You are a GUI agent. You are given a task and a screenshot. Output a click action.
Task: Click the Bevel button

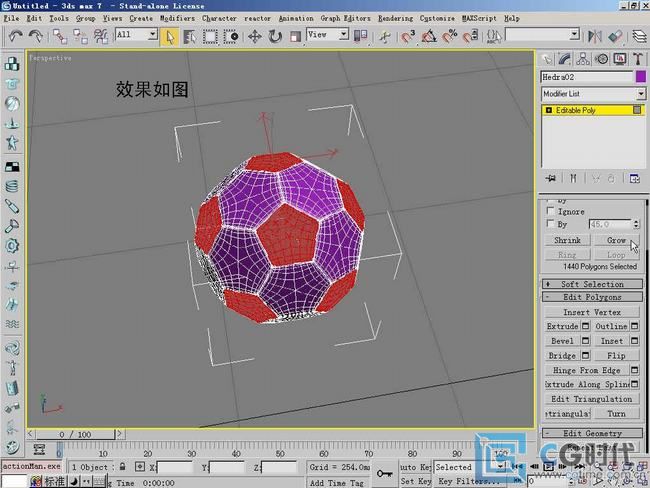pos(562,341)
